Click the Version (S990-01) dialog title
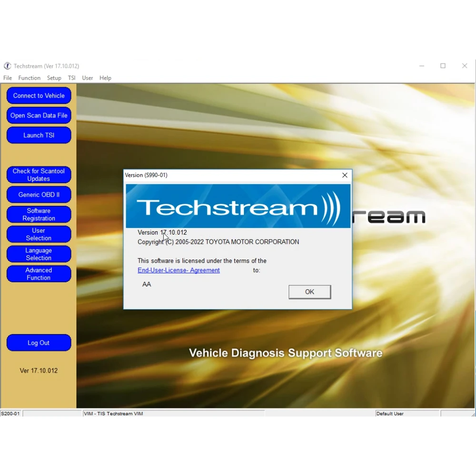This screenshot has width=476, height=476. pos(146,175)
